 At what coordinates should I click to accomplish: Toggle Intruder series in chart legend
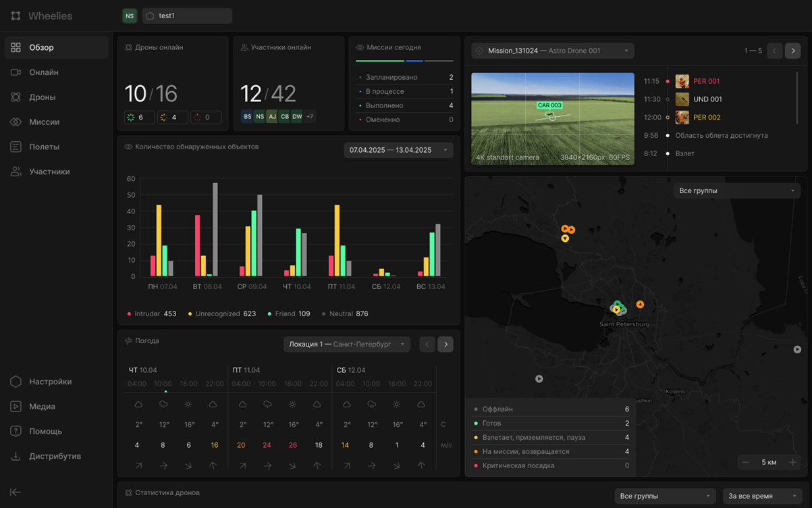click(152, 313)
